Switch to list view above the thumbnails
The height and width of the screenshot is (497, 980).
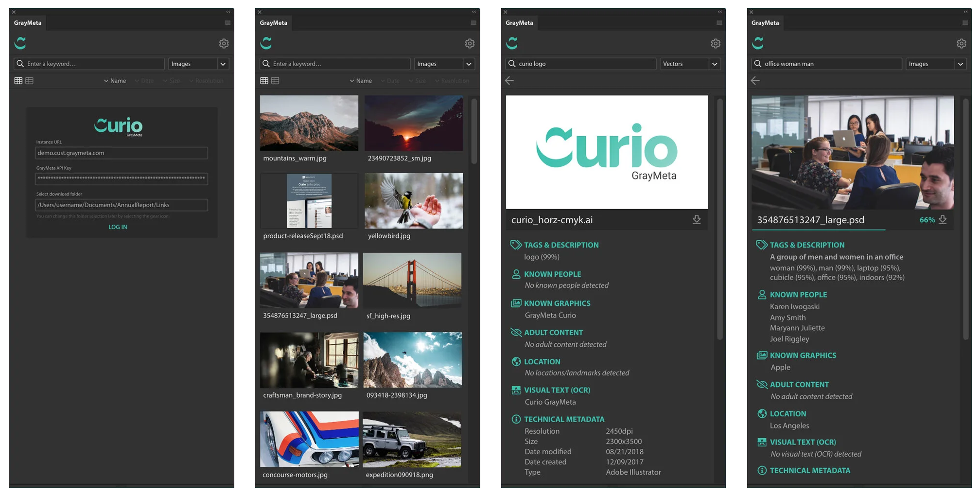tap(276, 81)
